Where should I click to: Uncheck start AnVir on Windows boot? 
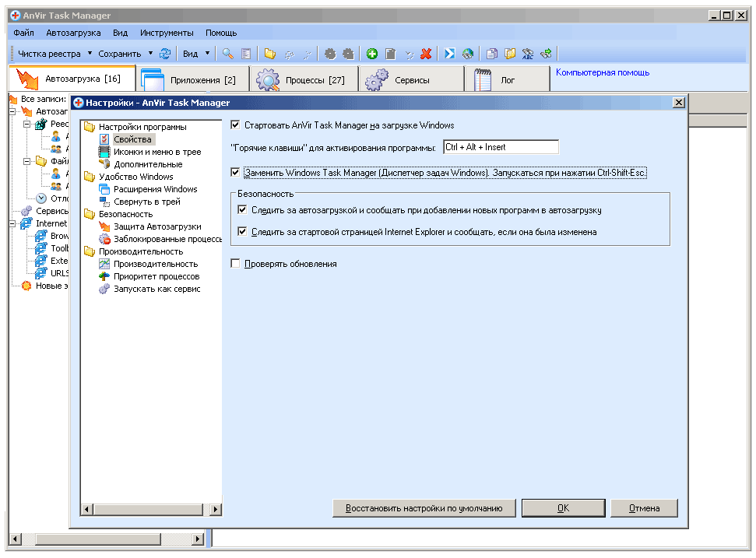[x=236, y=125]
